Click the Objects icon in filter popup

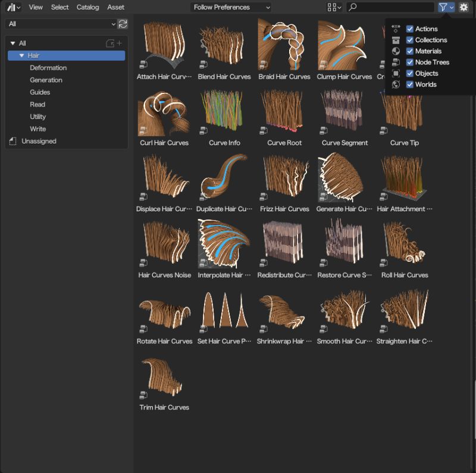coord(394,73)
